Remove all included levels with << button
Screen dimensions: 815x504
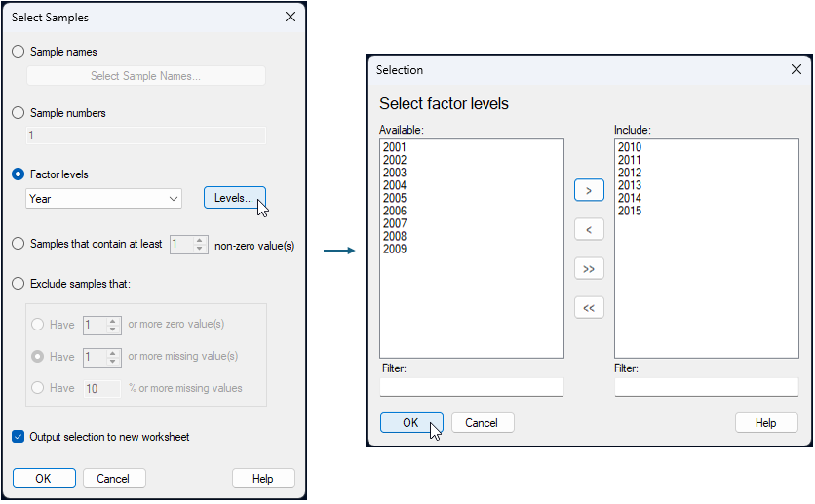tap(589, 307)
